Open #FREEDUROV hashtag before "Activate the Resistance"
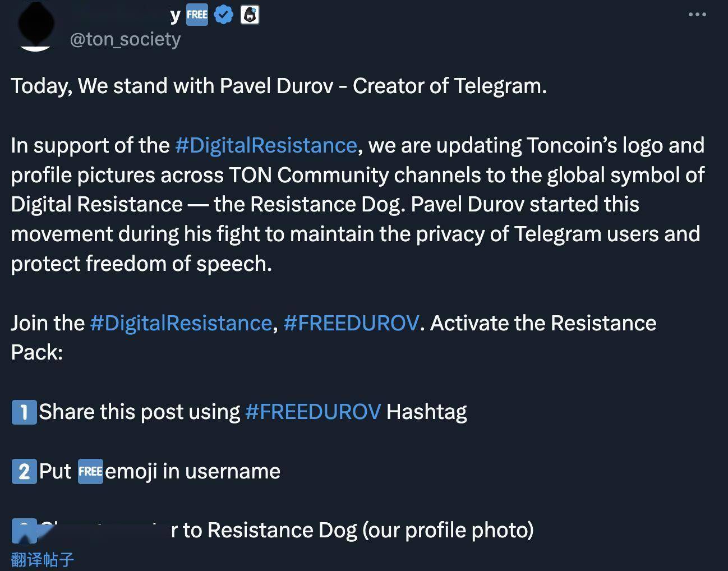Image resolution: width=728 pixels, height=571 pixels. (x=351, y=323)
